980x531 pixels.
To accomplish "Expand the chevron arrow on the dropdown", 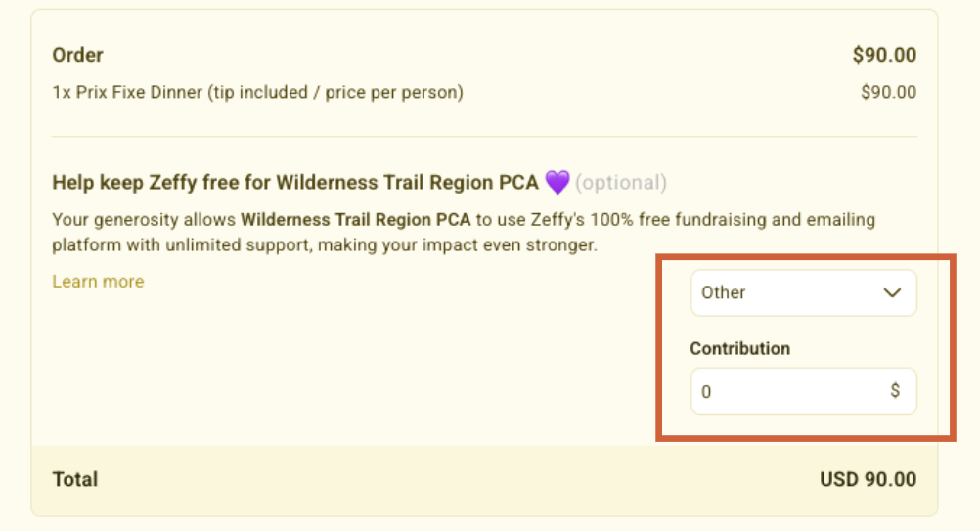I will [892, 292].
